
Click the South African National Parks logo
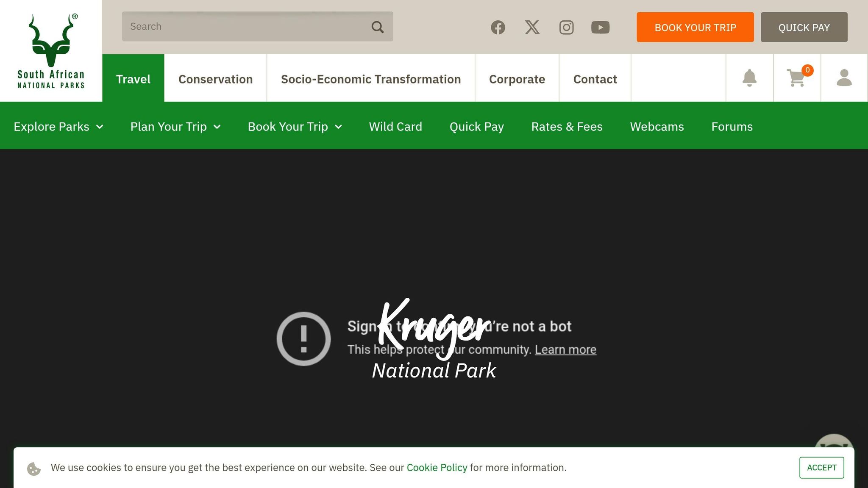tap(51, 51)
